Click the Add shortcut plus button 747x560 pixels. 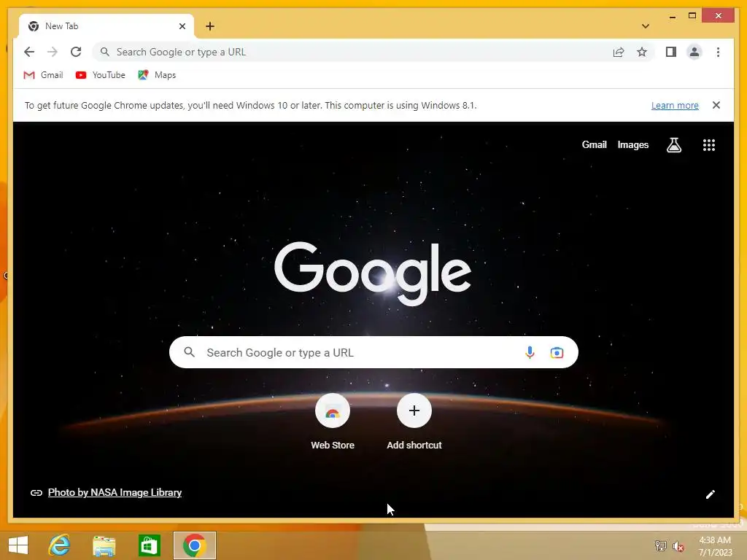click(x=414, y=411)
